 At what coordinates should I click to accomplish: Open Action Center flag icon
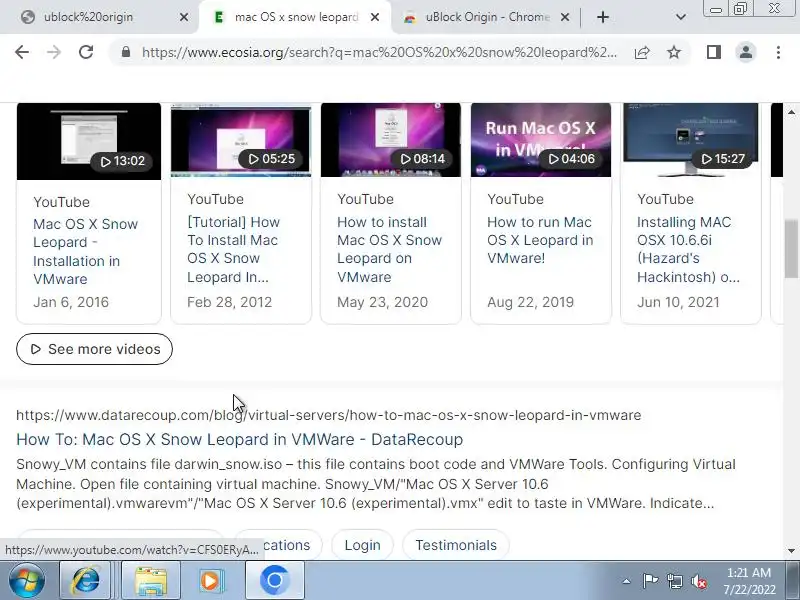tap(650, 581)
